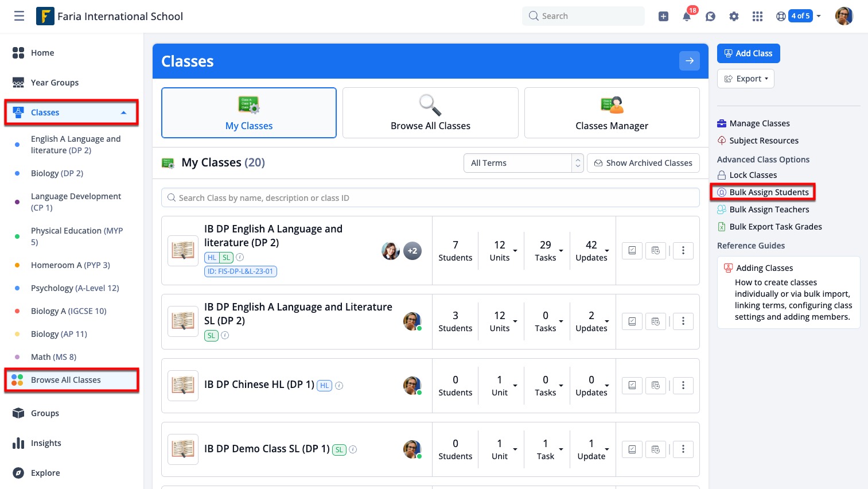This screenshot has height=489, width=868.
Task: Click the notifications bell icon
Action: (x=687, y=17)
